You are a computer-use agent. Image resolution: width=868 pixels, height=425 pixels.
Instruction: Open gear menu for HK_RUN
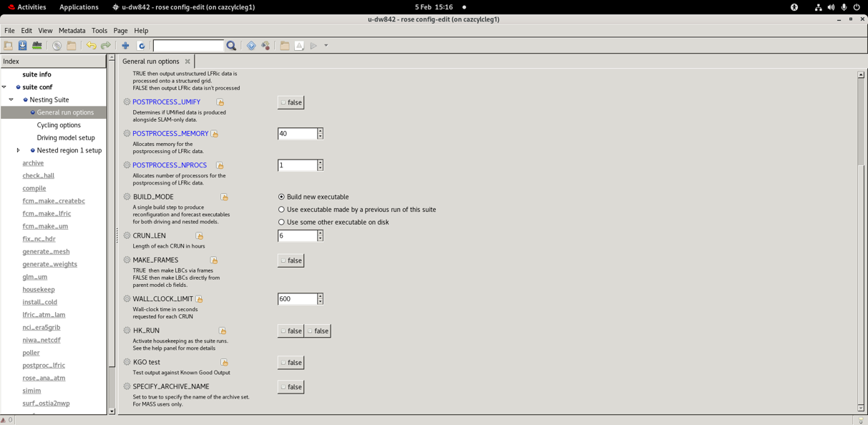click(127, 331)
